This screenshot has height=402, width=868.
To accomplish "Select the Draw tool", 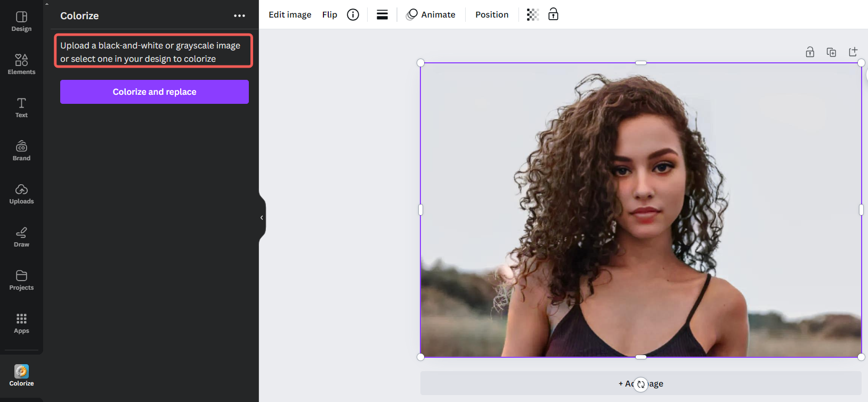I will (21, 236).
